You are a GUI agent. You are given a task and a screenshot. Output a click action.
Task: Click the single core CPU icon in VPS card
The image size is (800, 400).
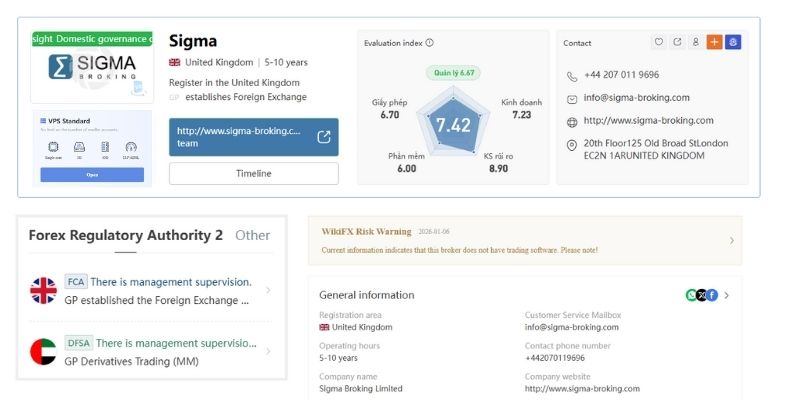53,147
